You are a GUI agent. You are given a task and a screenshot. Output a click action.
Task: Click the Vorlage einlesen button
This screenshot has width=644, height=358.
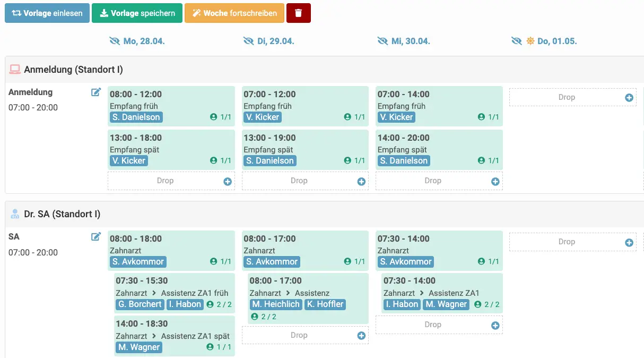pos(47,13)
